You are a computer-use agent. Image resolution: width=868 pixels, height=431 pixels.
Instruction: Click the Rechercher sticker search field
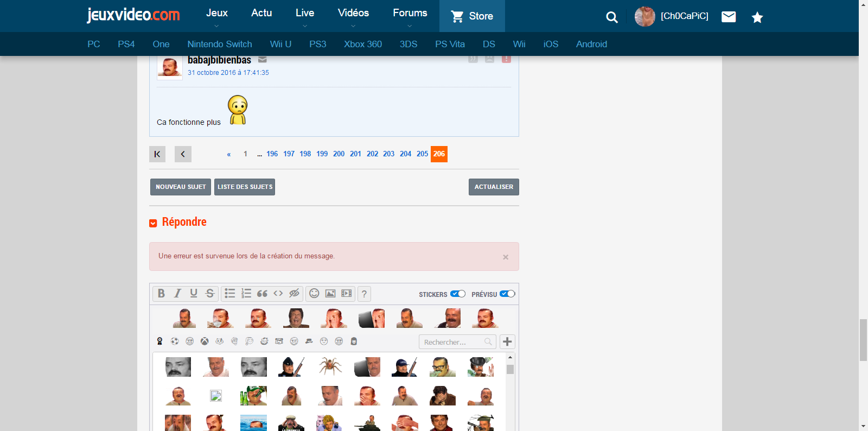pyautogui.click(x=452, y=342)
